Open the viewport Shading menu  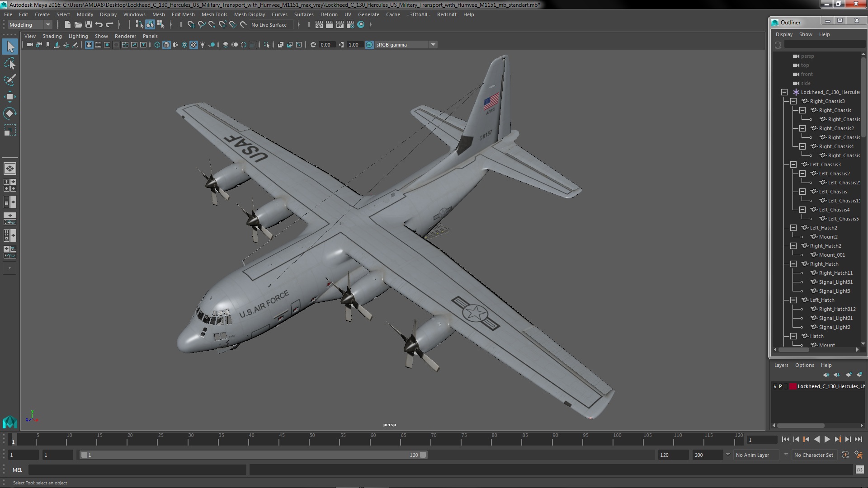[x=52, y=36]
